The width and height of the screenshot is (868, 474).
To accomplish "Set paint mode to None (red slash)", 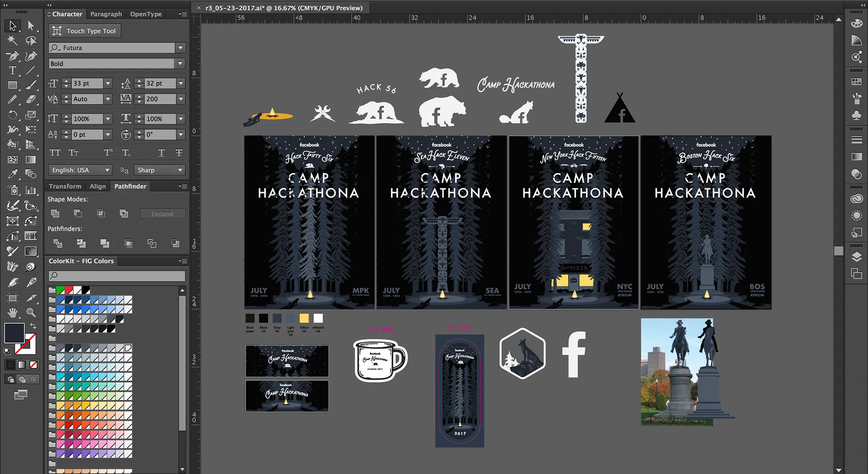I will pos(33,365).
